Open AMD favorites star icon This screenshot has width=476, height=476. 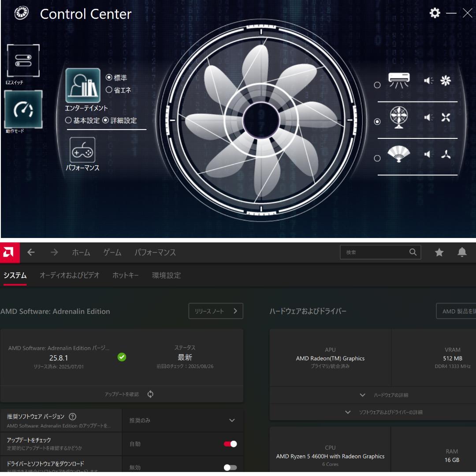[439, 252]
